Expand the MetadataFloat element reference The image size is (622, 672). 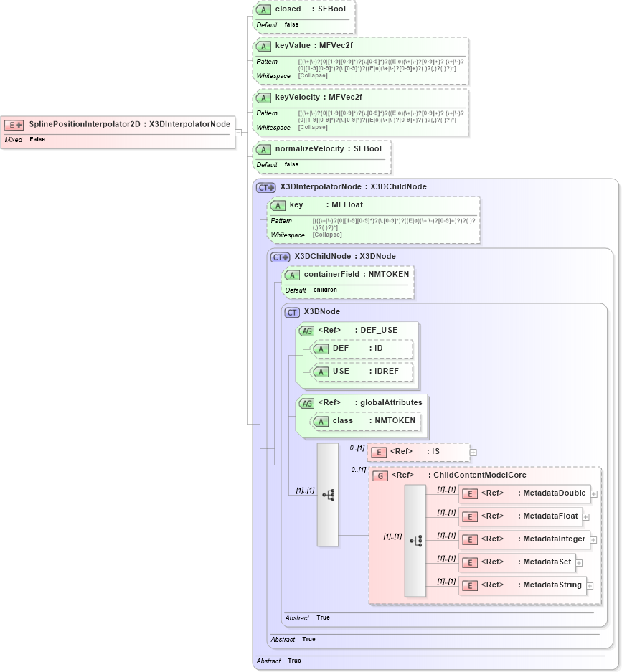(x=586, y=517)
